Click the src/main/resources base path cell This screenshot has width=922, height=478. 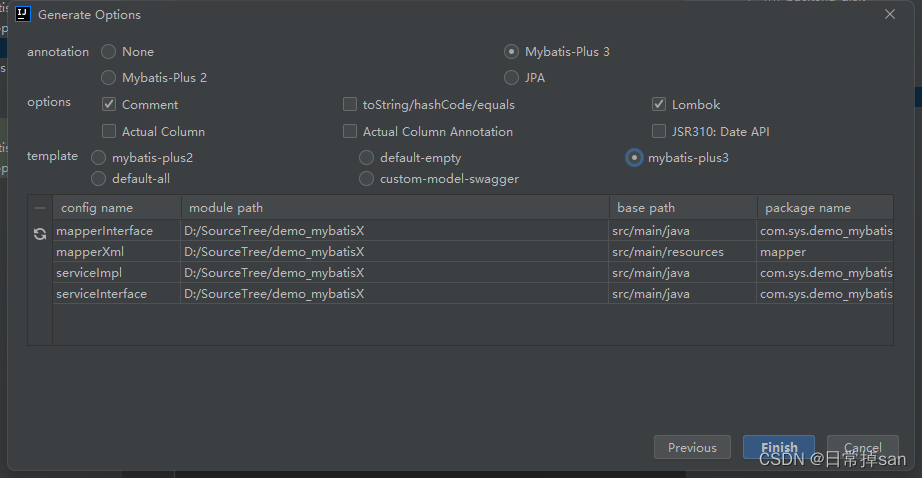pyautogui.click(x=683, y=252)
